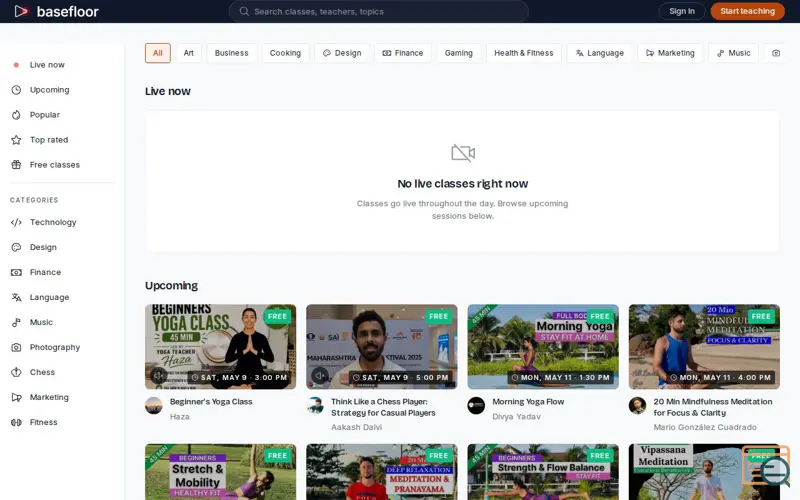Select the Art category filter
This screenshot has width=800, height=500.
pyautogui.click(x=189, y=53)
